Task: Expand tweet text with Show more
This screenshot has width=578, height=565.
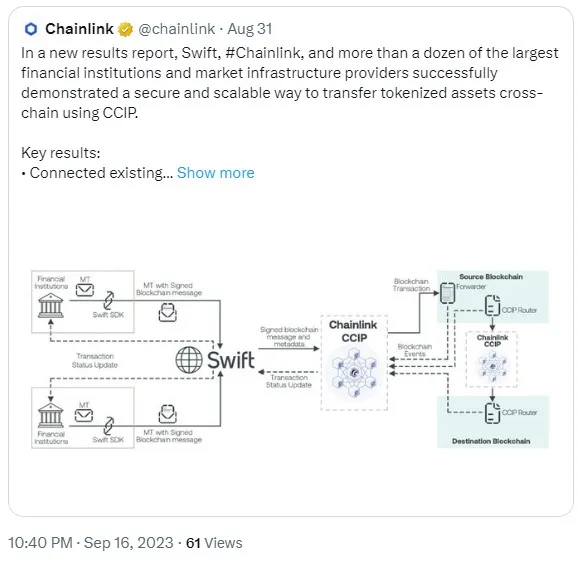Action: pyautogui.click(x=216, y=172)
